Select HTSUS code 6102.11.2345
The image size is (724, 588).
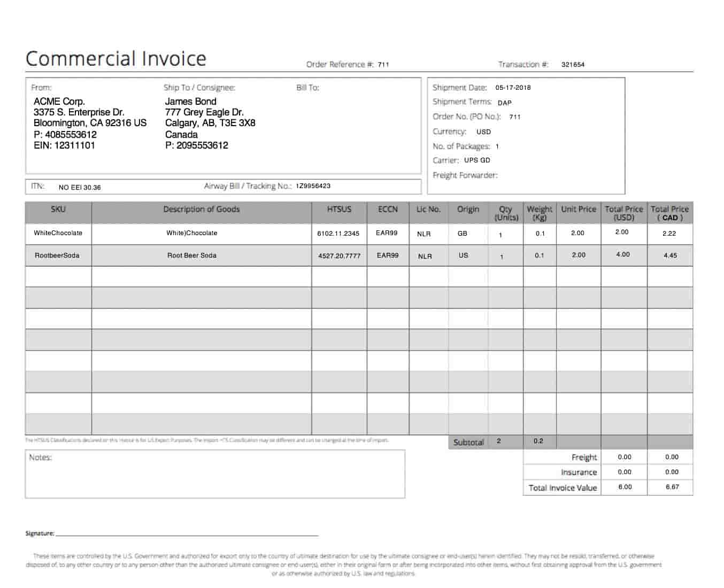(x=338, y=234)
